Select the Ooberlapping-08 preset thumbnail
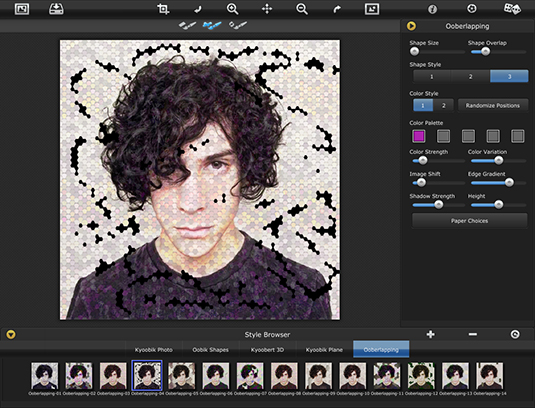Screen dimensions: 535x408 pos(284,376)
